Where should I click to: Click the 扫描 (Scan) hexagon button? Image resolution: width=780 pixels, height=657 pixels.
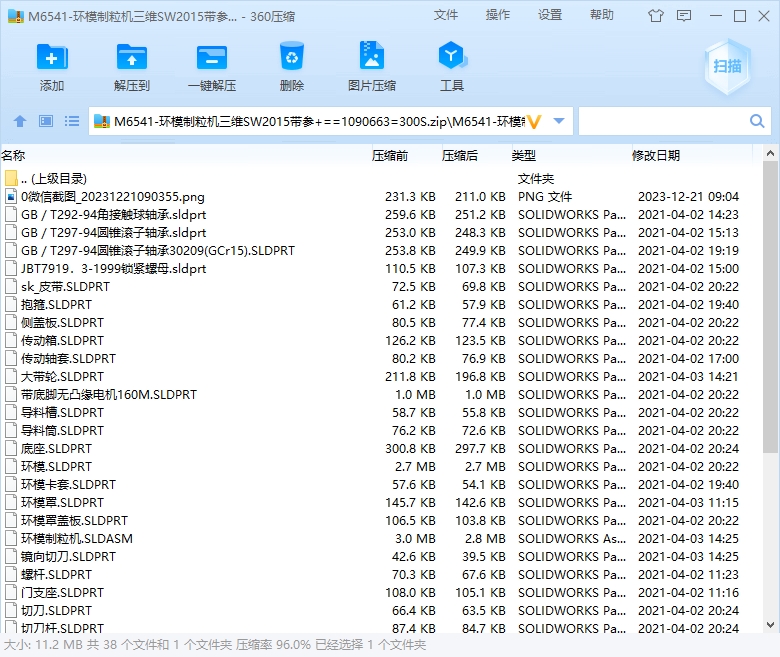(727, 66)
